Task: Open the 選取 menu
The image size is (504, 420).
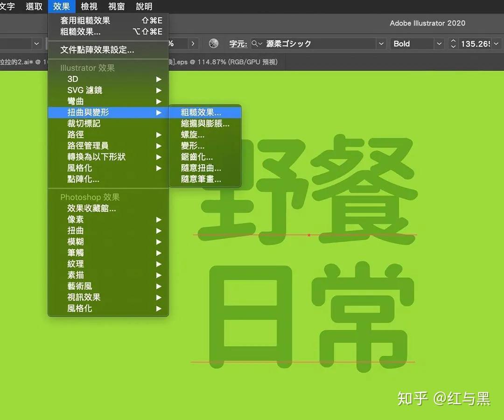Action: pyautogui.click(x=34, y=6)
